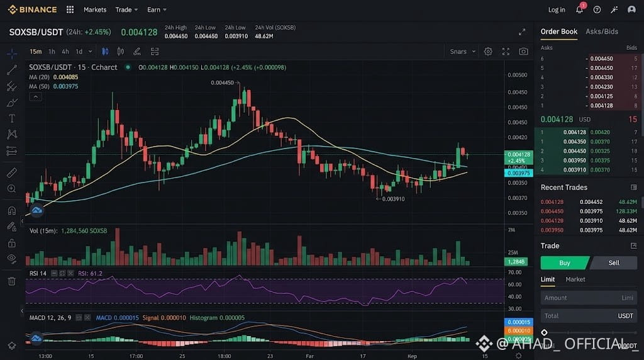Screen dimensions: 644x360
Task: Open chart time-axis settings gear at bottom
Action: 519,356
